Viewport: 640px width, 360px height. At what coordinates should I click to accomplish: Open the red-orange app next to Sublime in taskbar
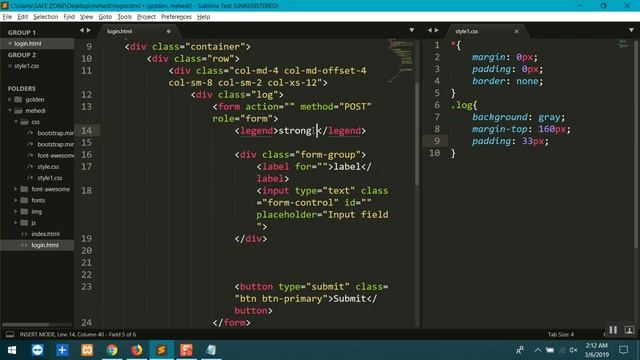186,350
